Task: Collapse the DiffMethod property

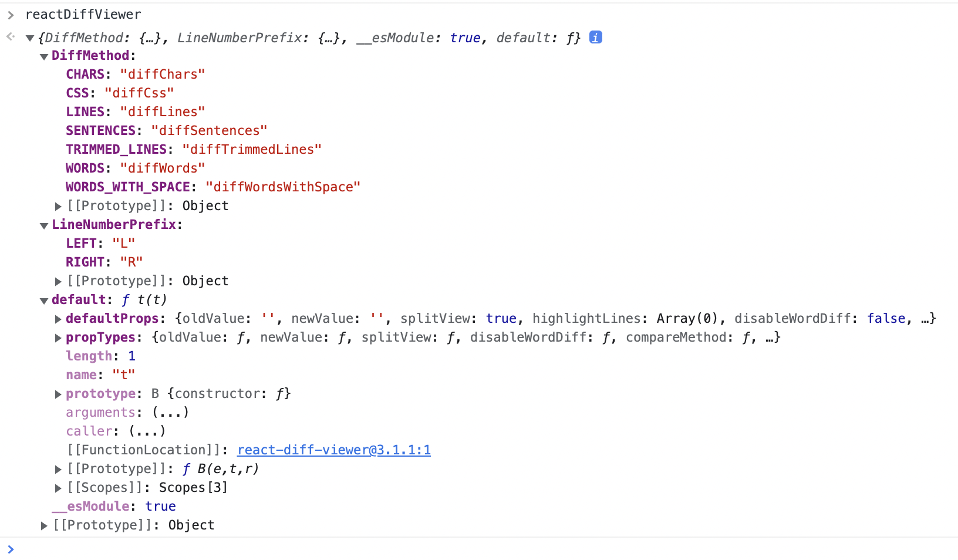Action: pyautogui.click(x=44, y=56)
